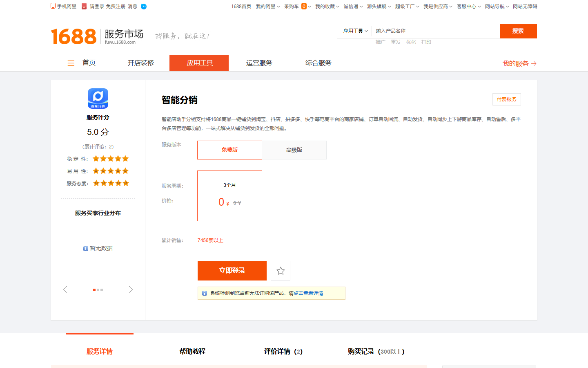This screenshot has height=368, width=588.
Task: Go to next industry distribution slide arrow
Action: 131,289
